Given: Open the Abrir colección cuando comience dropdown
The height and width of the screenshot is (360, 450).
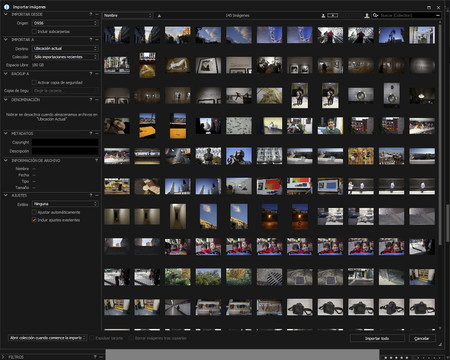Looking at the screenshot, I should point(47,338).
